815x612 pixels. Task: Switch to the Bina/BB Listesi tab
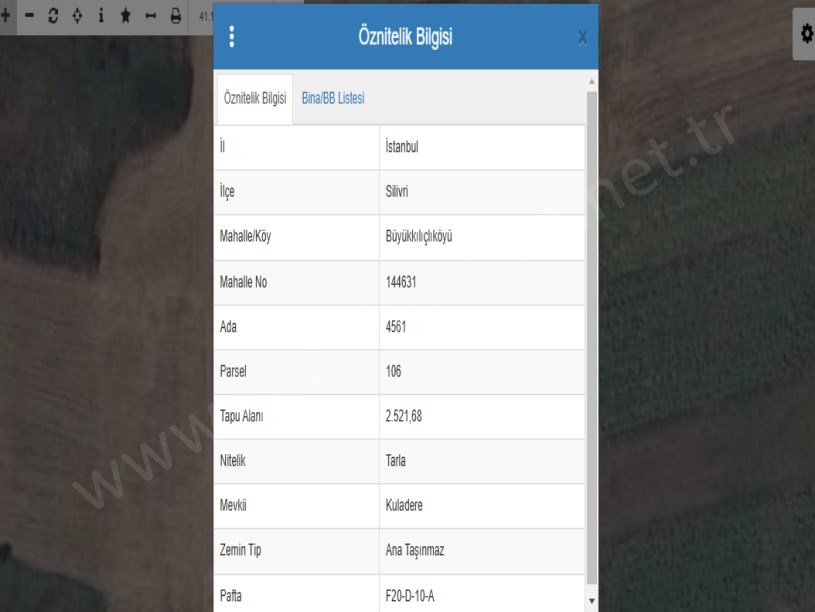(x=333, y=98)
